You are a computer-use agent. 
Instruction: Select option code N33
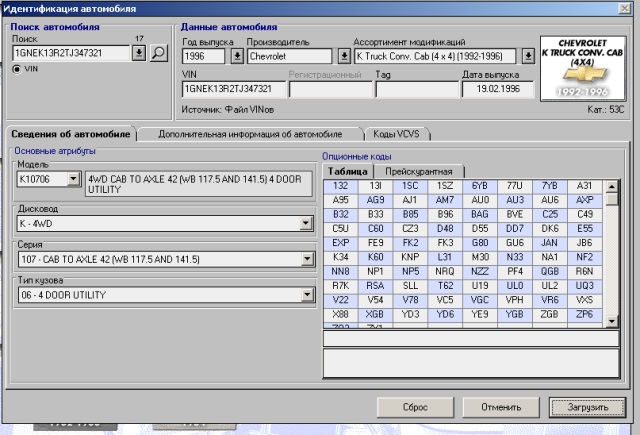[515, 257]
